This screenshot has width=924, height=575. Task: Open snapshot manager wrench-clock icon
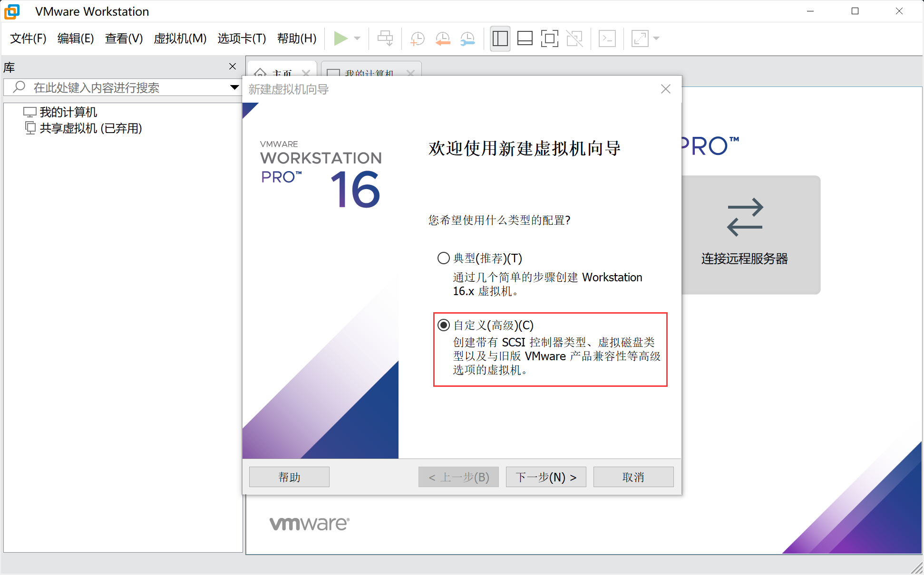468,38
